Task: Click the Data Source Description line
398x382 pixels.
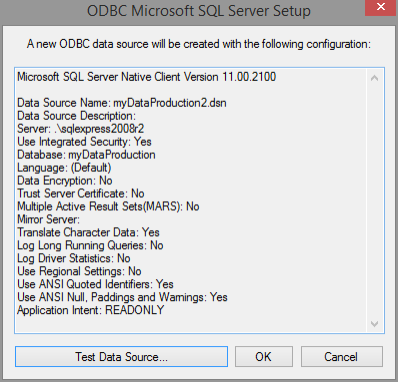Action: 77,116
